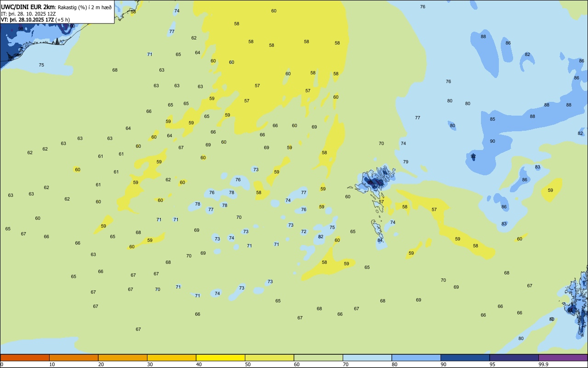The height and width of the screenshot is (368, 588).
Task: Select the 80–90 medium blue legend swatch
Action: 416,357
